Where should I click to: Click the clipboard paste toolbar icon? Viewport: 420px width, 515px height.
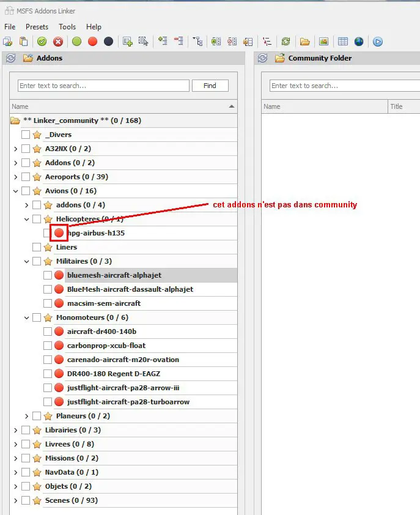point(23,42)
